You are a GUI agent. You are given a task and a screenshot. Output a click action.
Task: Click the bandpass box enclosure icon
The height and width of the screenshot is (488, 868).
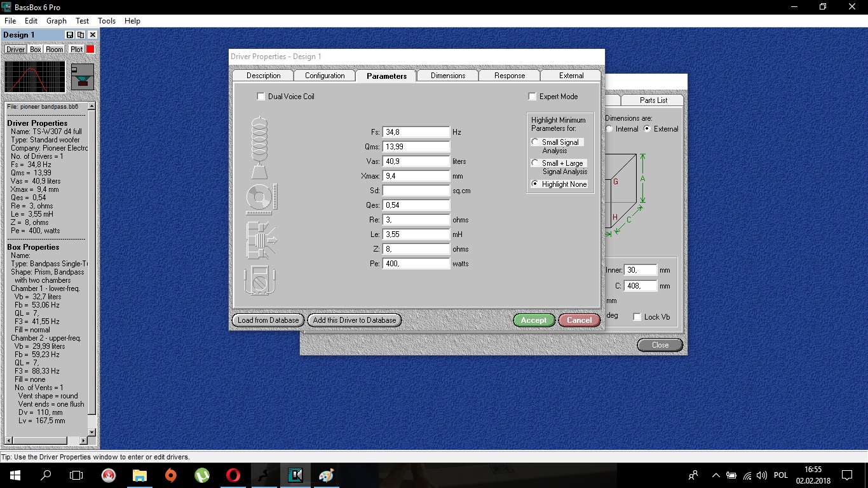(83, 76)
